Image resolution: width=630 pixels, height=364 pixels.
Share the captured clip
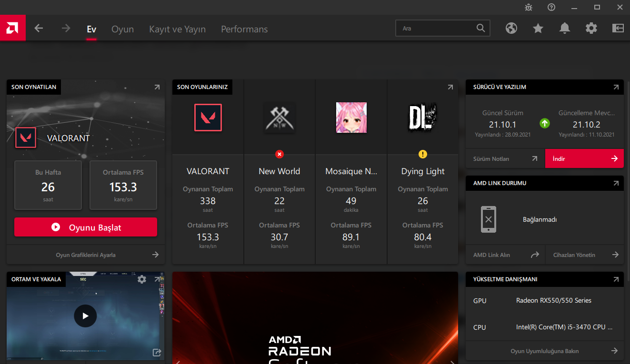point(157,353)
